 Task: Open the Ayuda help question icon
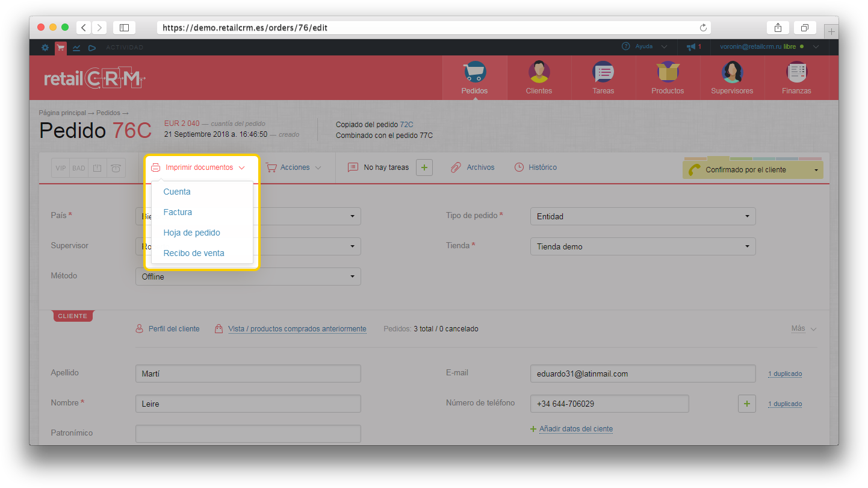pyautogui.click(x=625, y=46)
